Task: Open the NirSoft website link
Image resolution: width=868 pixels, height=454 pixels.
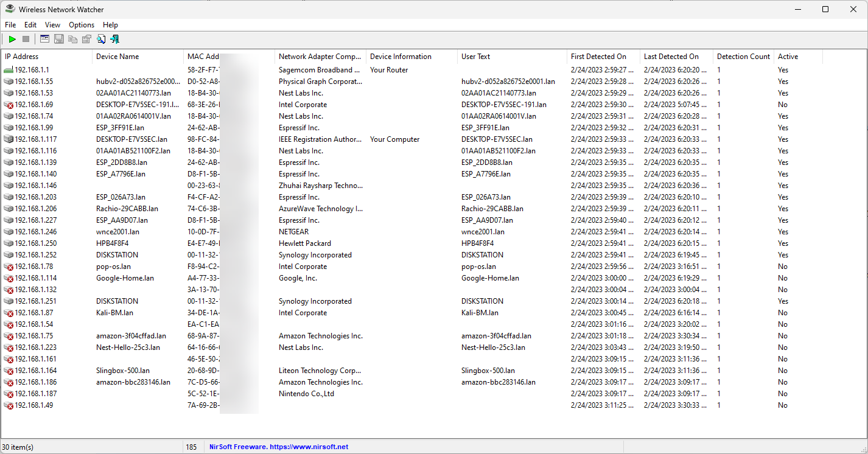Action: pos(279,447)
